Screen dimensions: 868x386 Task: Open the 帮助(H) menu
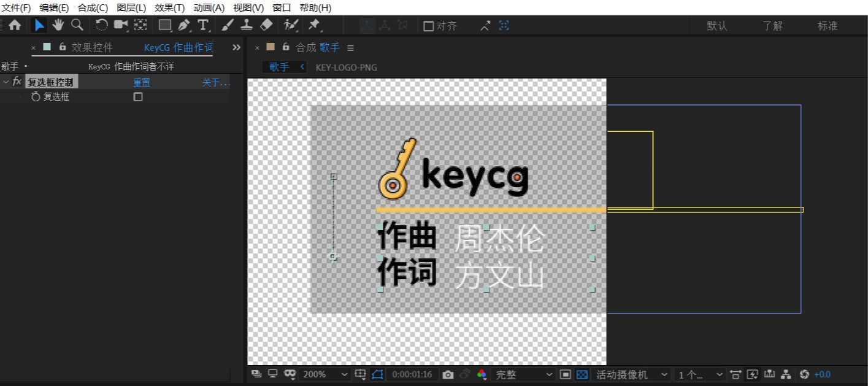pos(315,8)
